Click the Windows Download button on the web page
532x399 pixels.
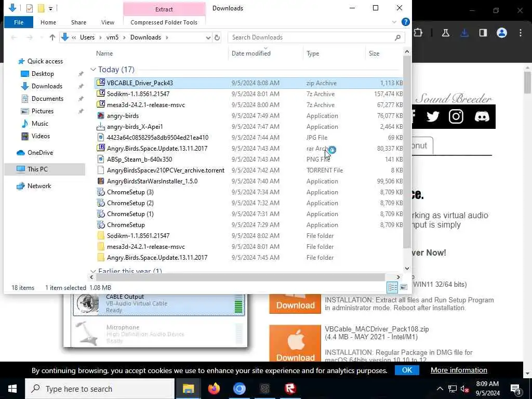pyautogui.click(x=295, y=304)
